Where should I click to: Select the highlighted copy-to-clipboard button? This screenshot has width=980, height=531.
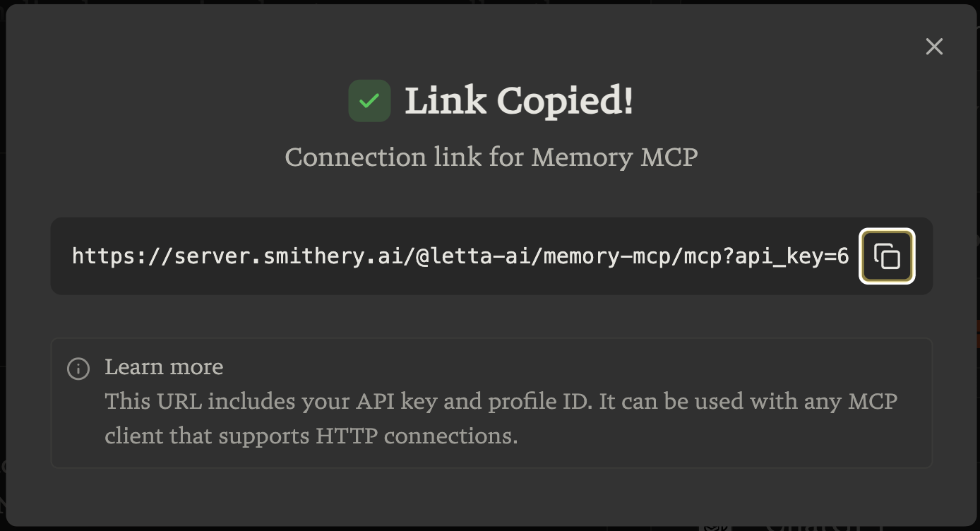point(887,256)
